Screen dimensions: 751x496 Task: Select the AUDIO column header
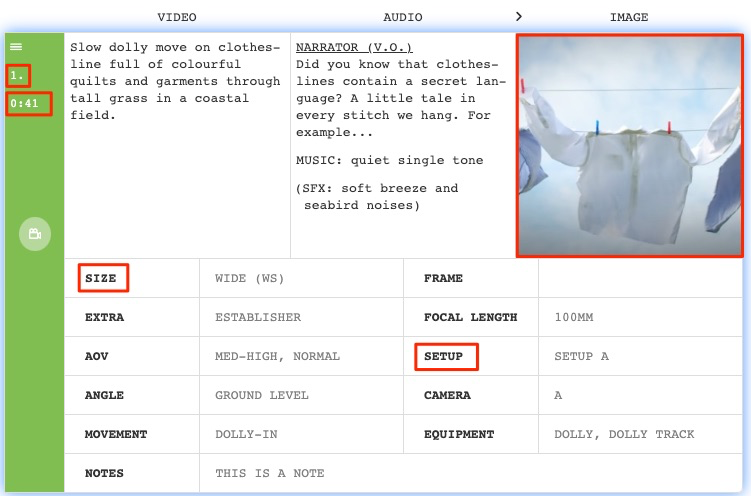tap(402, 17)
